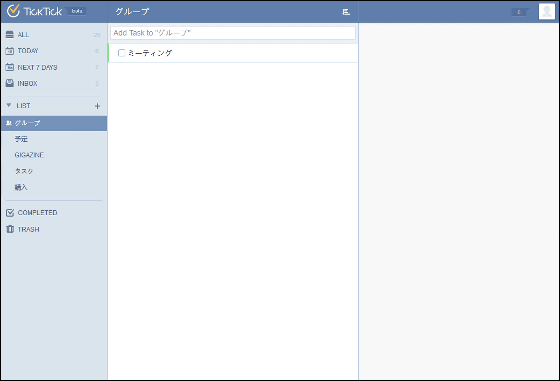The width and height of the screenshot is (560, 381).
Task: Select the TODAY calendar icon
Action: [x=10, y=51]
